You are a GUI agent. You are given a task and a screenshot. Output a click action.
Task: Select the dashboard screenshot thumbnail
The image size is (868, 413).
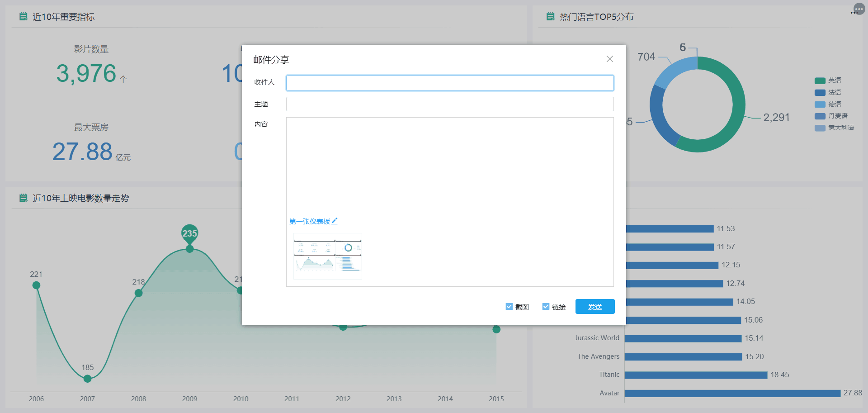[x=327, y=256]
